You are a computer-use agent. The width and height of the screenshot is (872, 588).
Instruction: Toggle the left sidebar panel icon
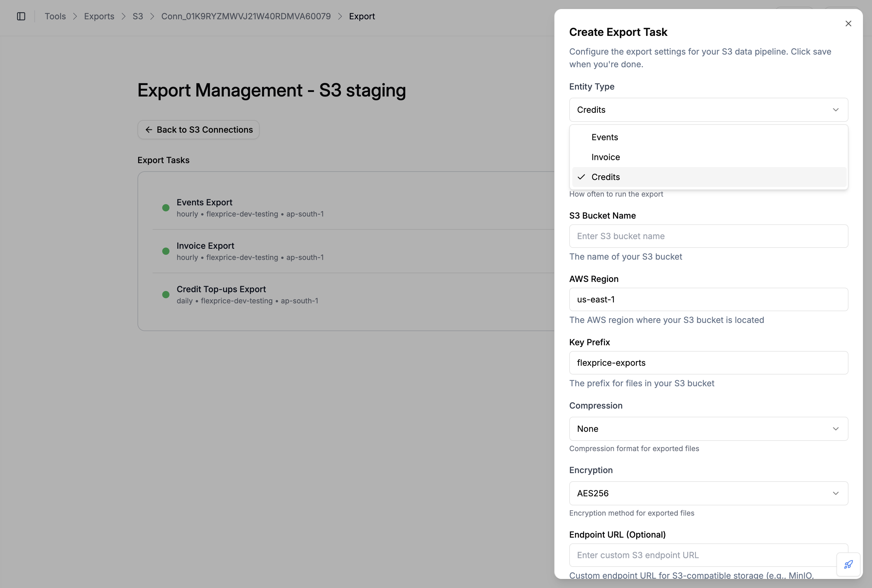click(x=21, y=16)
